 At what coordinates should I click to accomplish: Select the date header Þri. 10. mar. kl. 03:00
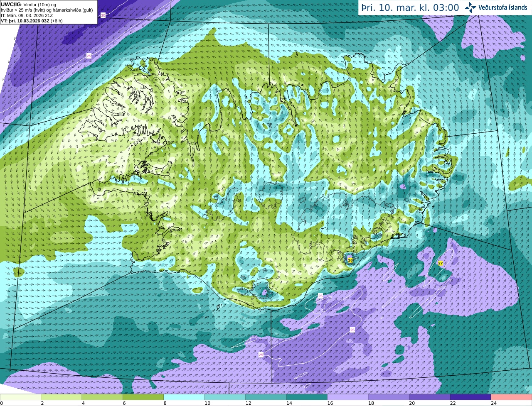coord(410,8)
